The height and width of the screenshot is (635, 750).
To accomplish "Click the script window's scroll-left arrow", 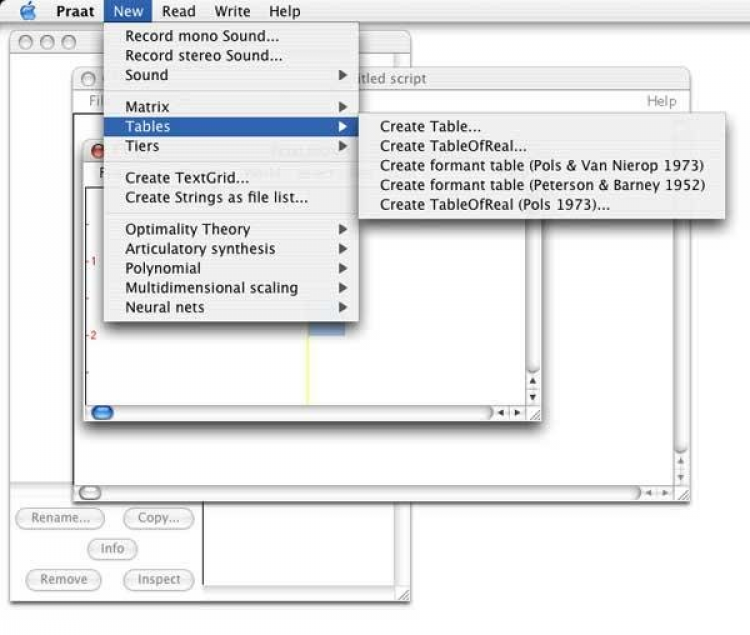I will (x=649, y=493).
